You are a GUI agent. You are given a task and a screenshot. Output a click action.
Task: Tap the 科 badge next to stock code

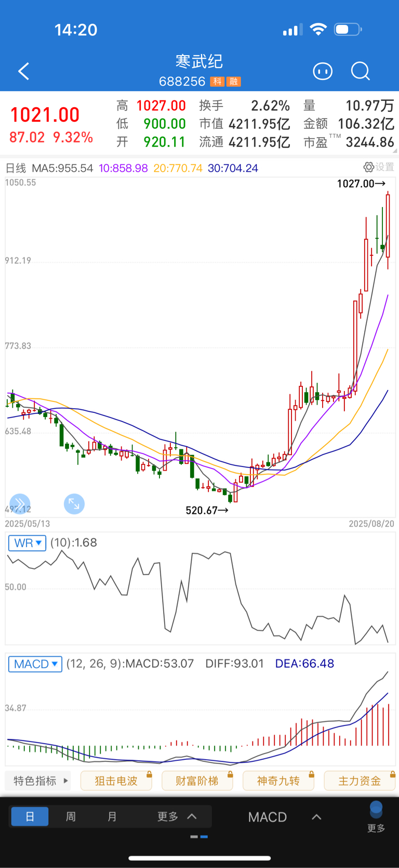pos(217,82)
